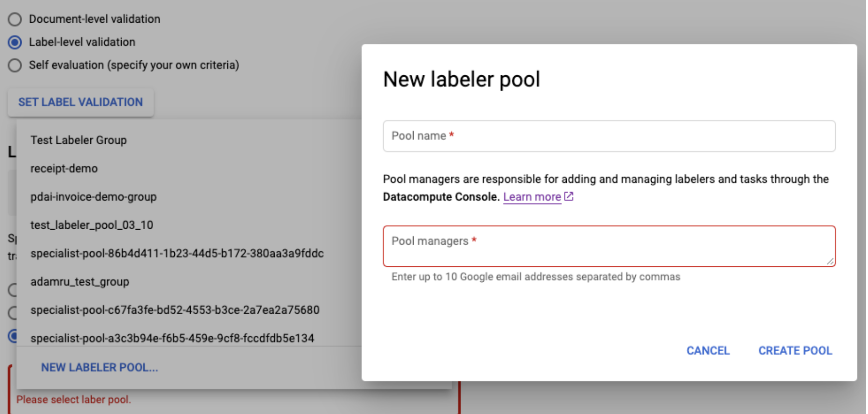This screenshot has width=868, height=414.
Task: Select the Self evaluation option
Action: 14,65
